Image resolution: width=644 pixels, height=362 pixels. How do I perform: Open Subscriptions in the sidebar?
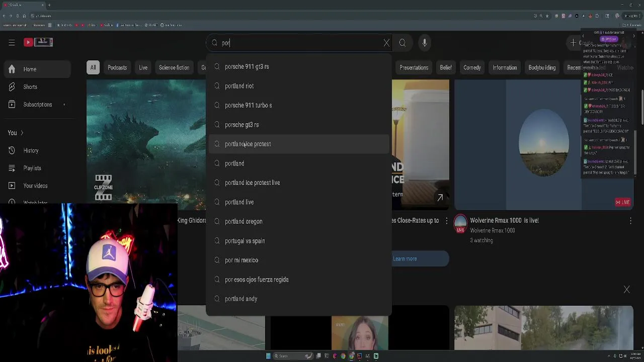pyautogui.click(x=37, y=105)
